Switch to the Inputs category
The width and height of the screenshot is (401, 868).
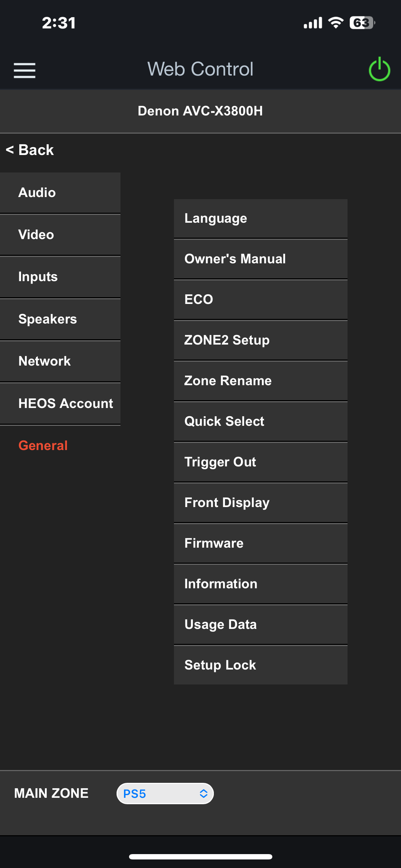(x=60, y=277)
